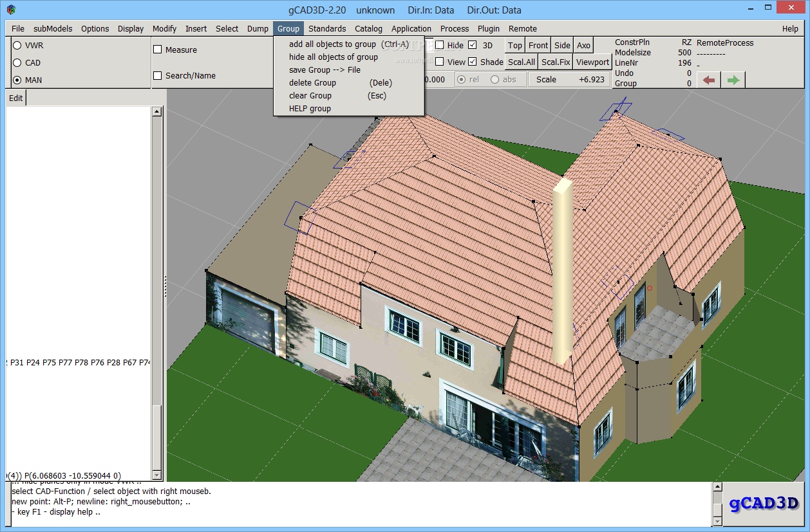Select the MAN mode radio button
The image size is (810, 532).
[x=17, y=80]
